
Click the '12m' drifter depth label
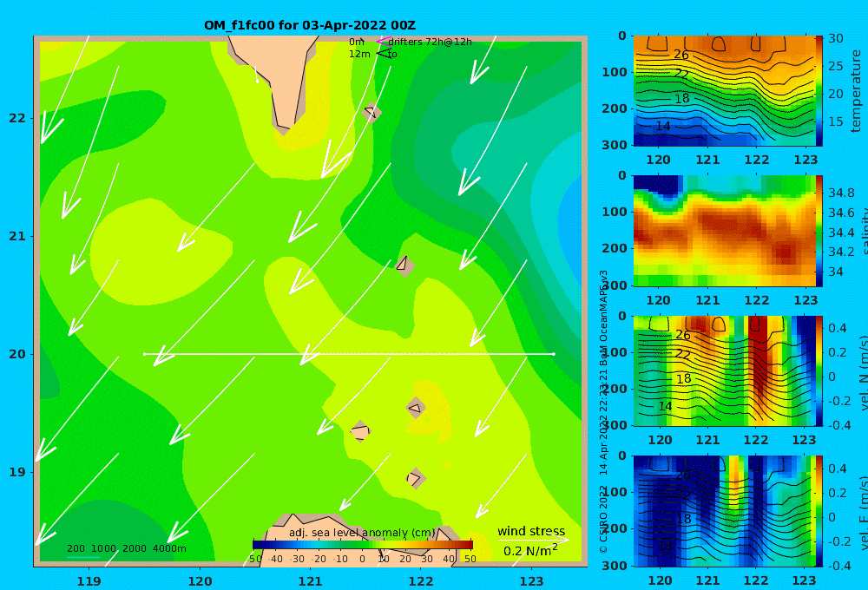(x=359, y=55)
